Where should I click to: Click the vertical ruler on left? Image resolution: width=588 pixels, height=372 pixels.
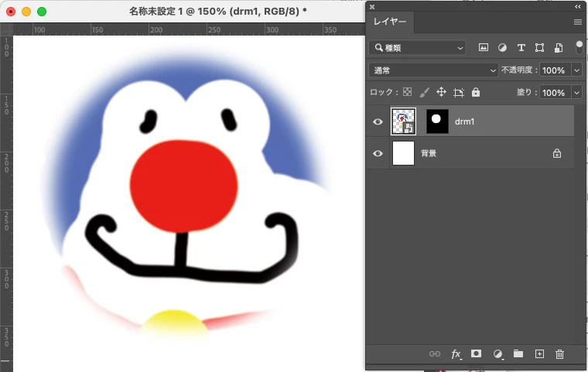coord(6,203)
